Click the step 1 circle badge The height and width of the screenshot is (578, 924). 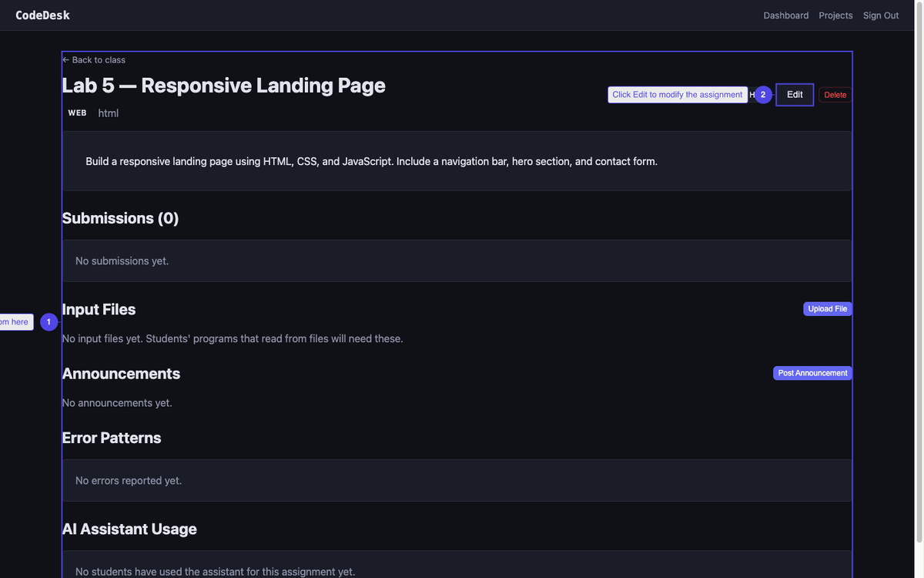point(49,322)
